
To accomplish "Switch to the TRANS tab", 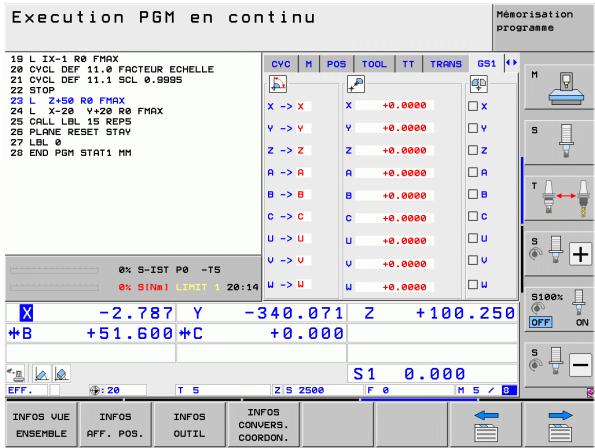I will coord(446,64).
